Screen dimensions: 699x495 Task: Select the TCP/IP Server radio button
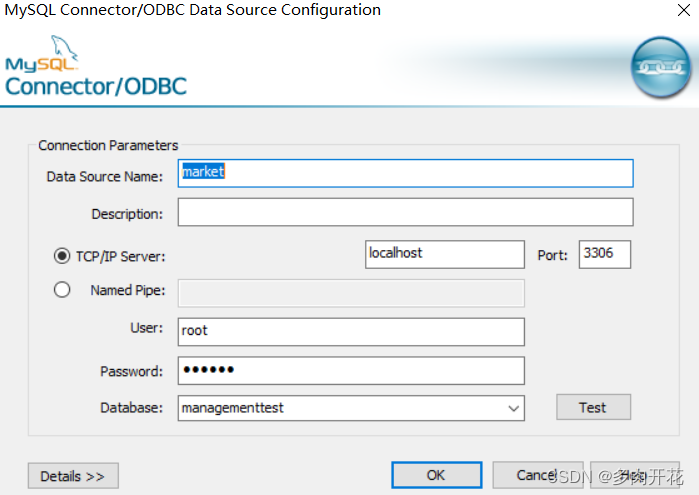click(x=62, y=256)
